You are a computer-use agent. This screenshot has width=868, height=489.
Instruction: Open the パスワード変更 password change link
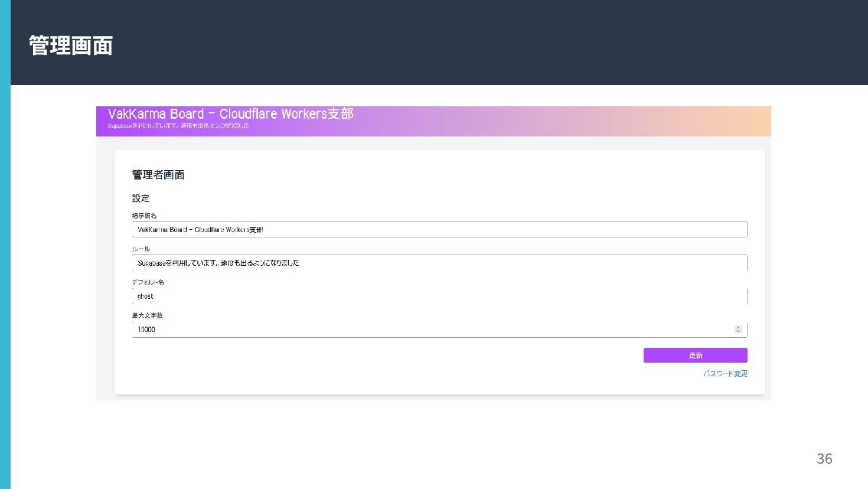tap(725, 374)
